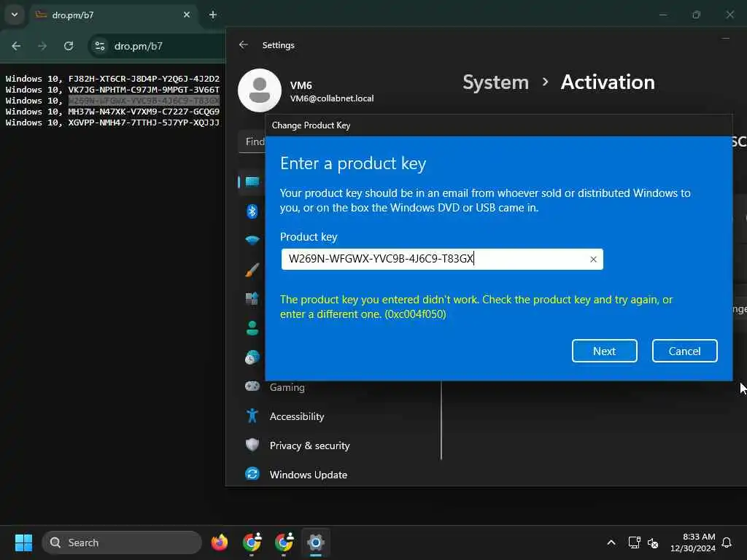Open Accessibility settings category
This screenshot has height=560, width=747.
(x=297, y=416)
